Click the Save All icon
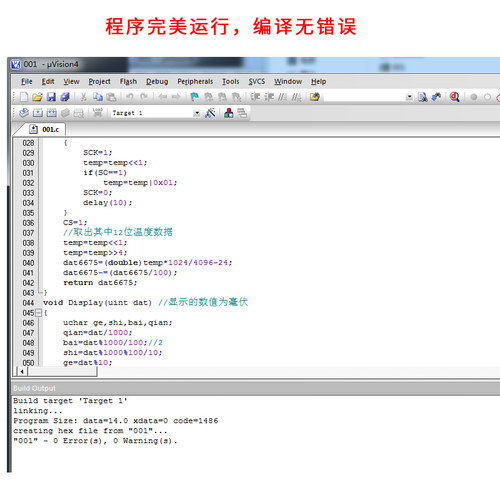The image size is (500, 500). (65, 97)
